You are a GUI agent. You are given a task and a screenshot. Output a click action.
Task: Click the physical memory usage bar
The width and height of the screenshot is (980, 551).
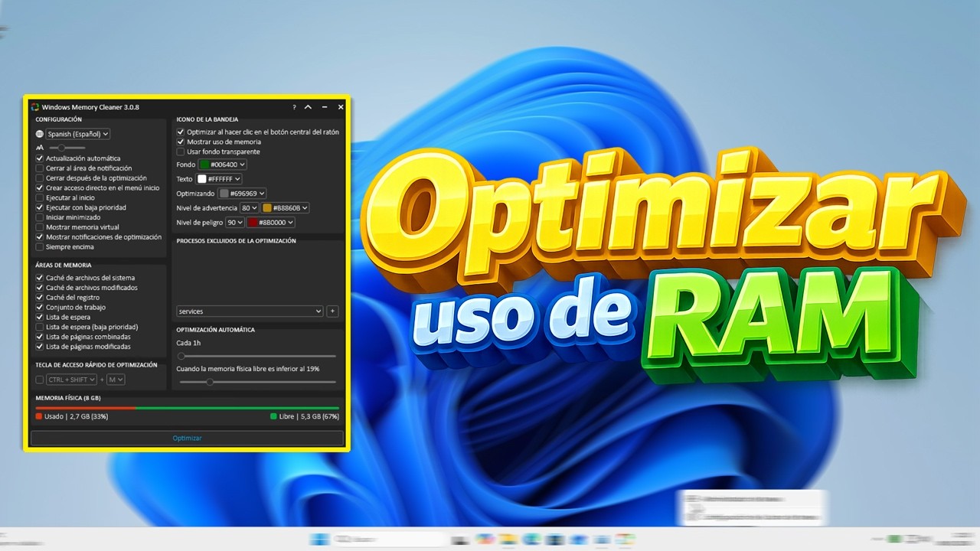(187, 408)
